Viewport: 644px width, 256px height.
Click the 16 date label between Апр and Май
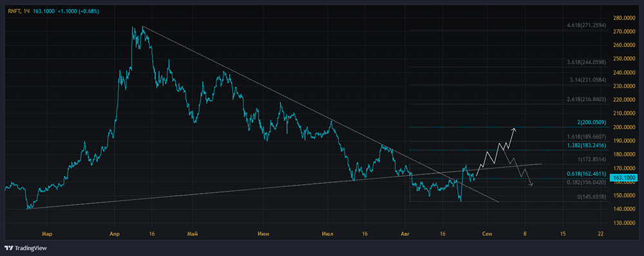[x=153, y=234]
